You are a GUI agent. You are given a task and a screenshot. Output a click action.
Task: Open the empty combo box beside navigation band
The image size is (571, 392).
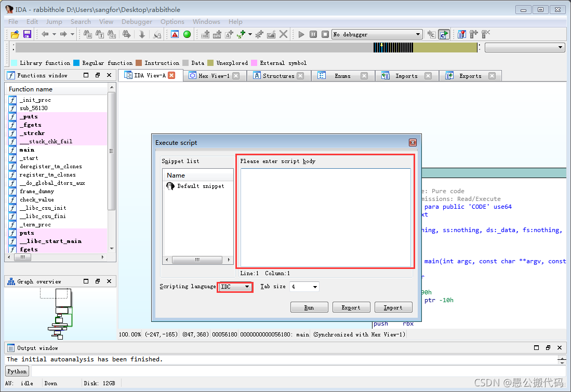[524, 48]
